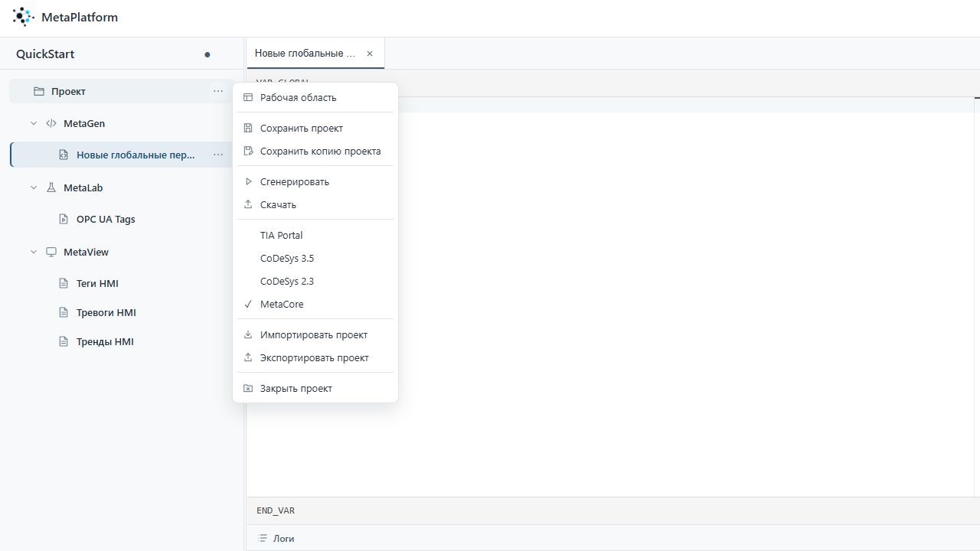Click the unsaved dot indicator beside QuickStart
This screenshot has height=551, width=980.
click(x=207, y=54)
